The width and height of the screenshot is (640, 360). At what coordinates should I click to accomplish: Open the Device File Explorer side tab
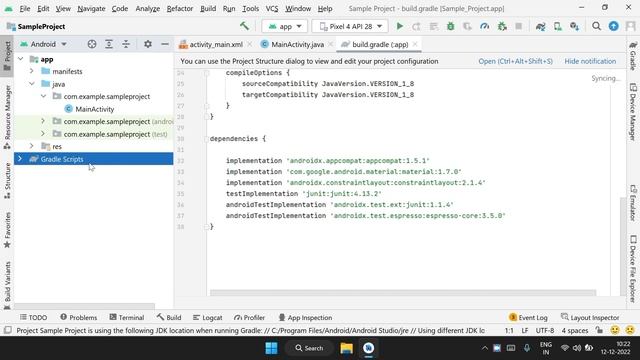(x=633, y=269)
